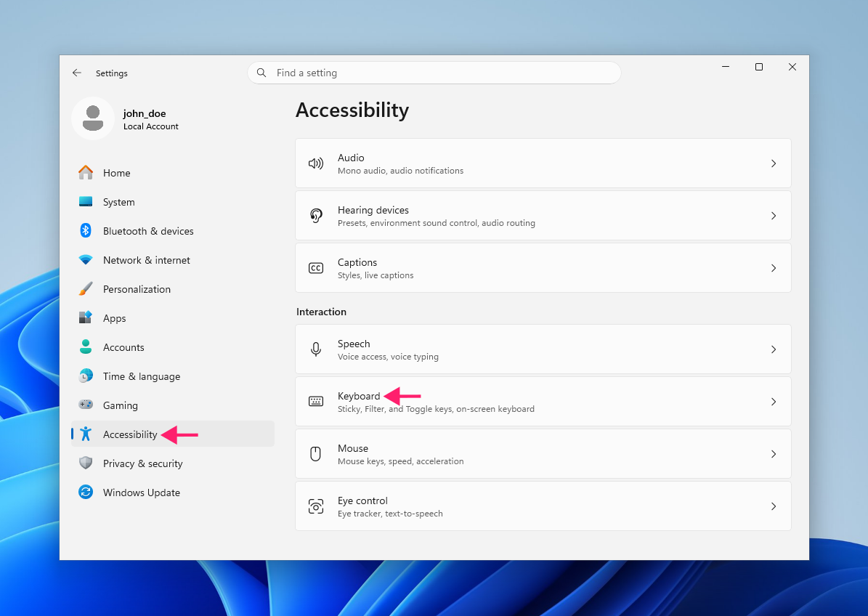Open Speech using right chevron
Viewport: 868px width, 616px height.
pos(774,349)
